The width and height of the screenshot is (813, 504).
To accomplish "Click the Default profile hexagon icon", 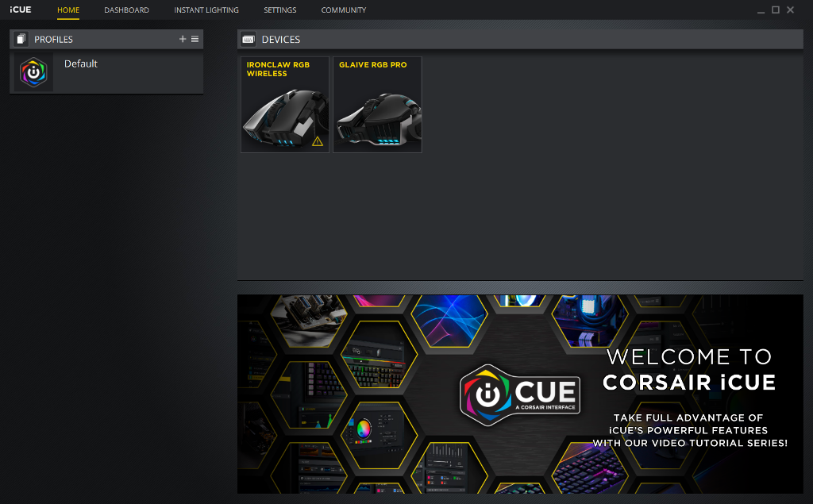I will click(33, 73).
